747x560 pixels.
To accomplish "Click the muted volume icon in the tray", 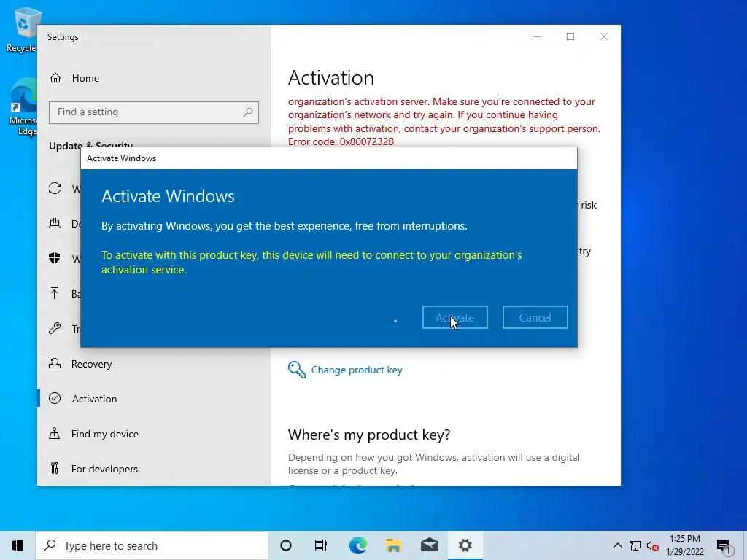I will click(x=653, y=546).
